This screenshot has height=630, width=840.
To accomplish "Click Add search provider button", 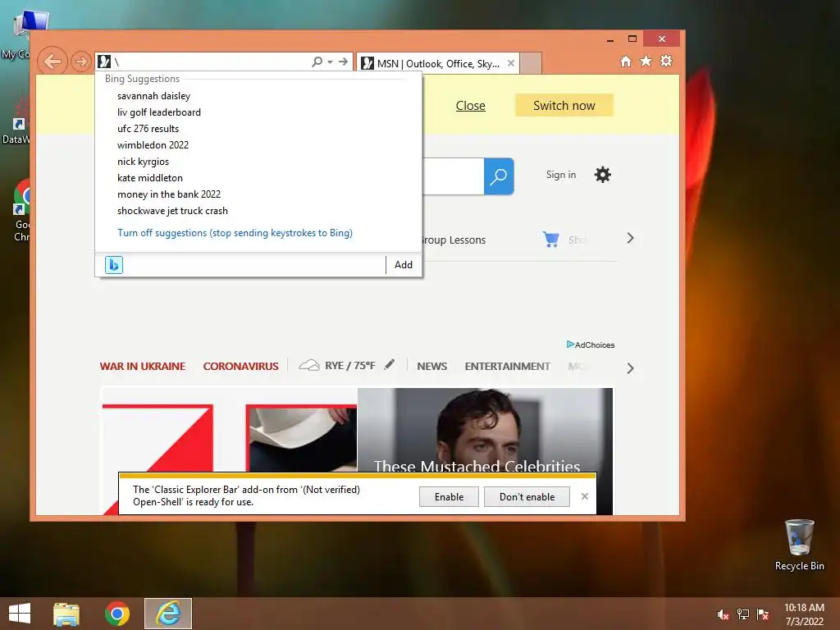I will 404,265.
